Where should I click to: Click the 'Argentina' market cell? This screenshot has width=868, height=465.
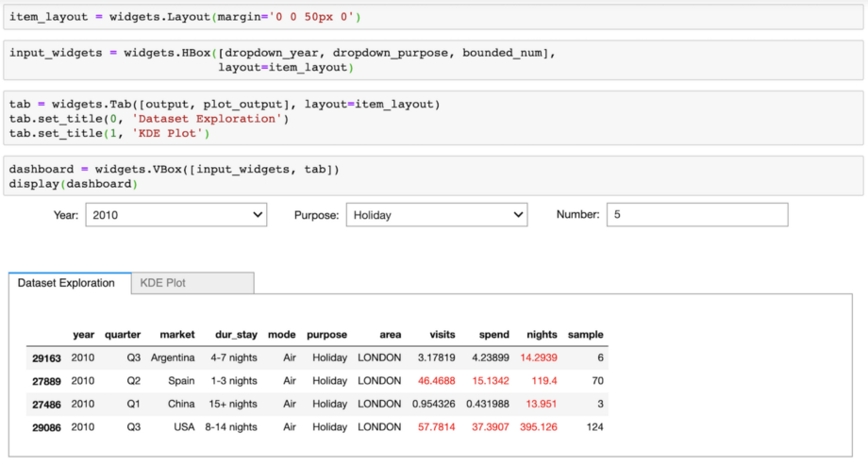point(173,357)
